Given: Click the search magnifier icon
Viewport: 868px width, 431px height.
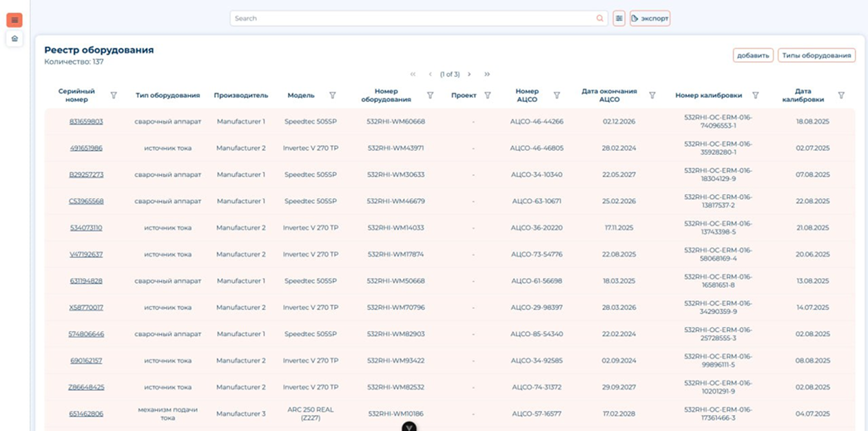Looking at the screenshot, I should tap(599, 18).
